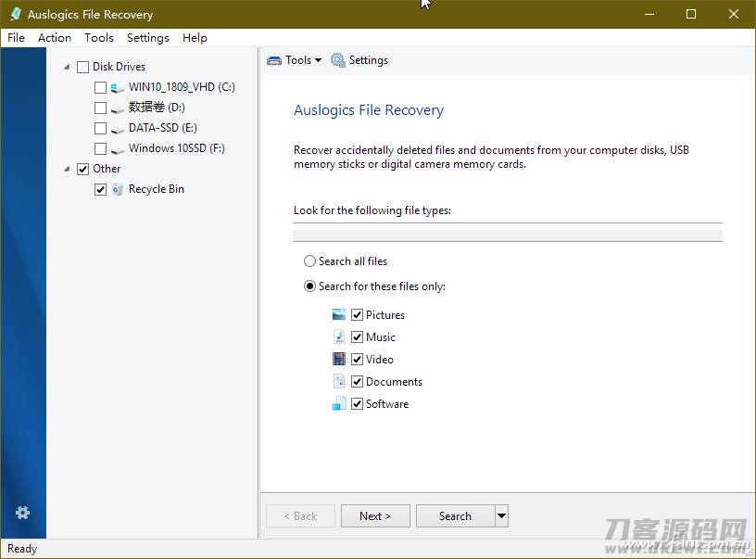Click the Pictures file type icon
Screen dimensions: 756x559
click(339, 315)
